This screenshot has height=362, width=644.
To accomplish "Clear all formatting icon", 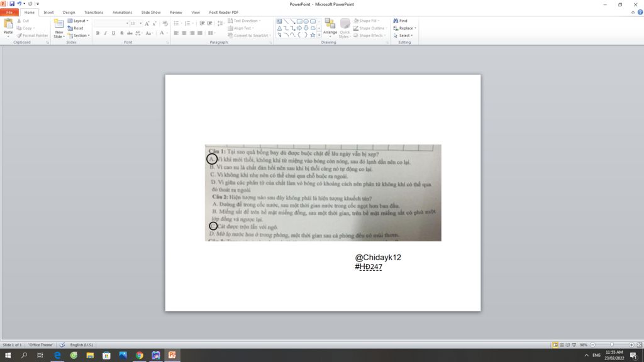I will click(165, 23).
